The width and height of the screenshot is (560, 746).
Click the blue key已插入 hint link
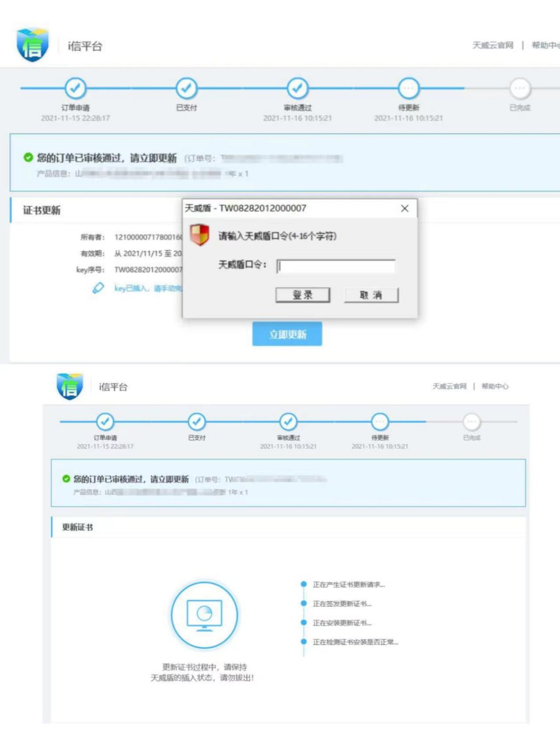point(148,289)
